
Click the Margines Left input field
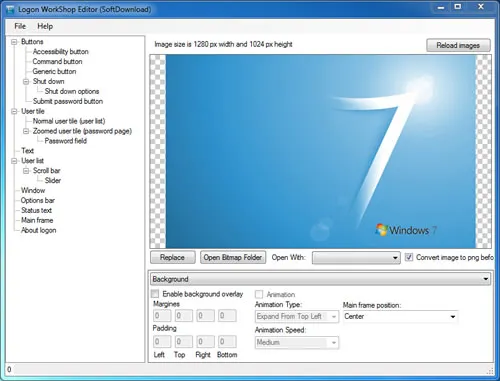[x=162, y=315]
